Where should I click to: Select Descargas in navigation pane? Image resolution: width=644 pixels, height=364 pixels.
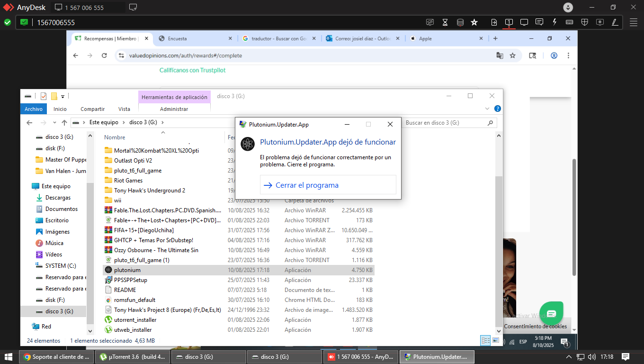coord(58,198)
